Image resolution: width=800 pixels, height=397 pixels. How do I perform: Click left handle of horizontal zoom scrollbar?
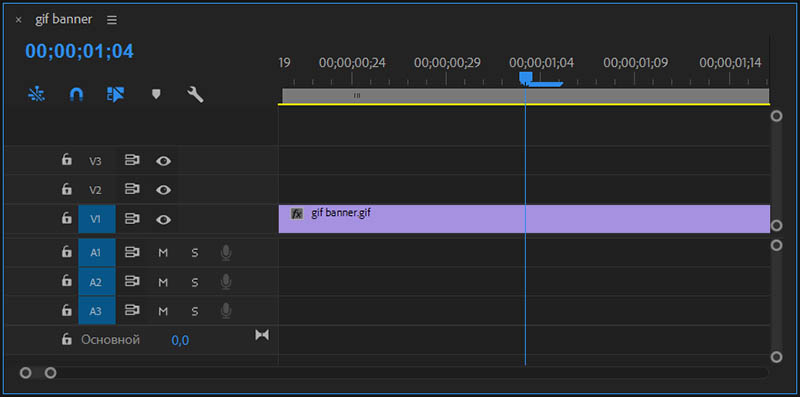[x=26, y=373]
